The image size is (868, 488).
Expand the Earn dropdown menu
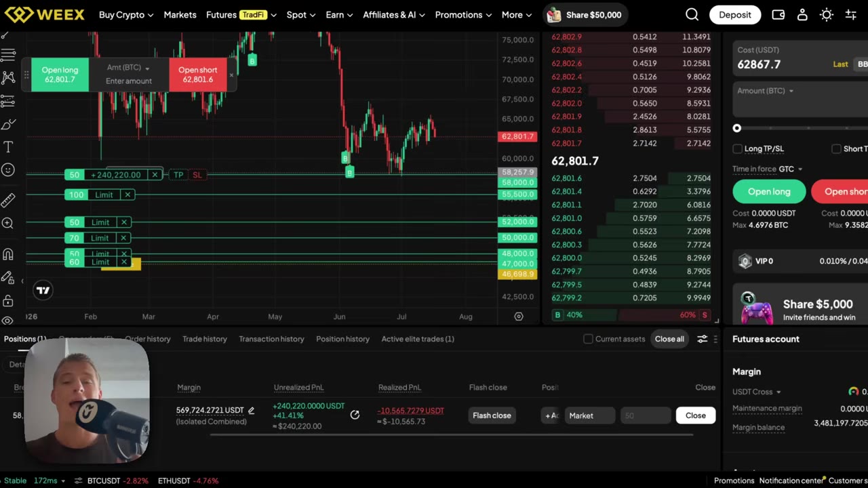coord(339,14)
